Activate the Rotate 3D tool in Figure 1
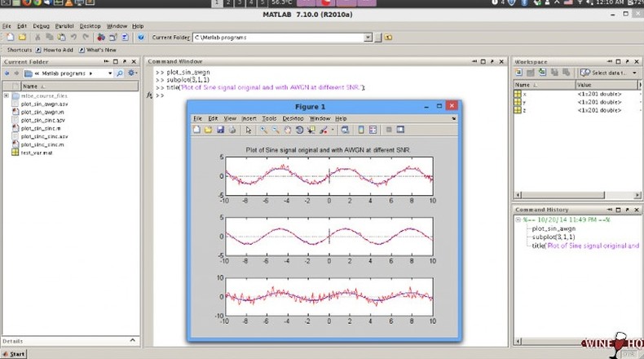The height and width of the screenshot is (359, 644). click(299, 130)
